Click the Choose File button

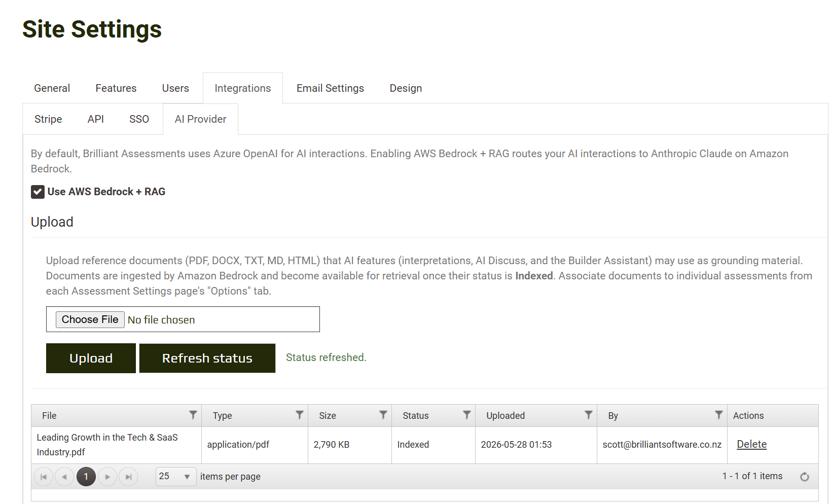(90, 319)
